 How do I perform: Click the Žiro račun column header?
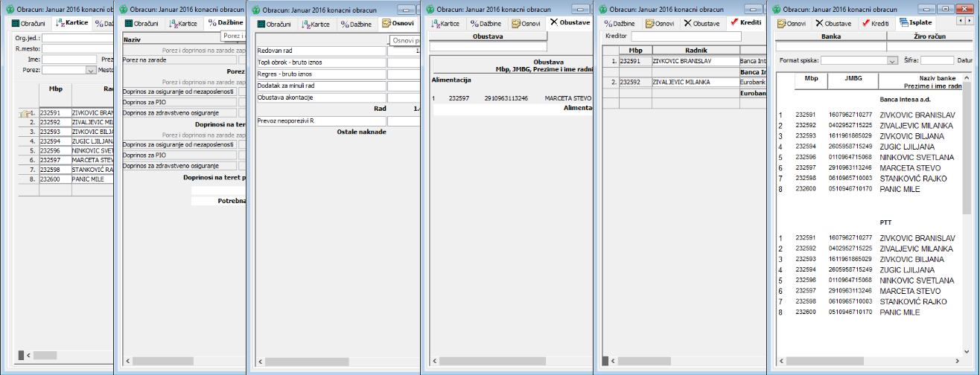pos(931,36)
